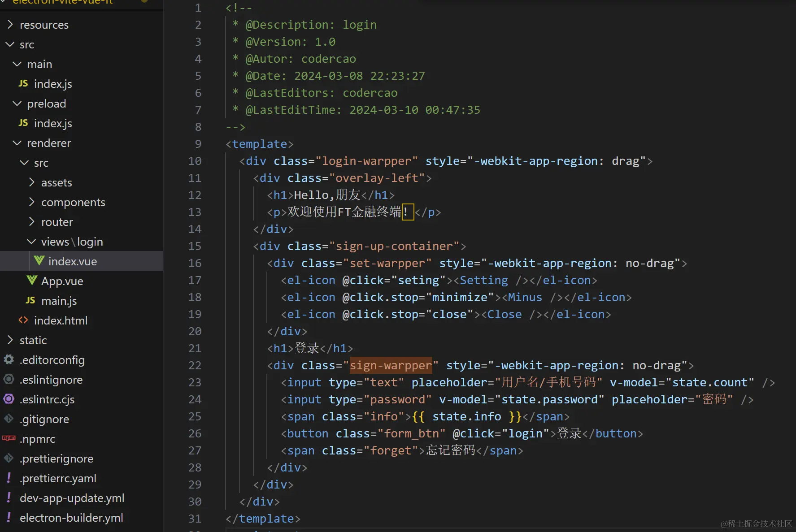Click npm icon beside .npmrc
The image size is (796, 532).
(x=9, y=438)
